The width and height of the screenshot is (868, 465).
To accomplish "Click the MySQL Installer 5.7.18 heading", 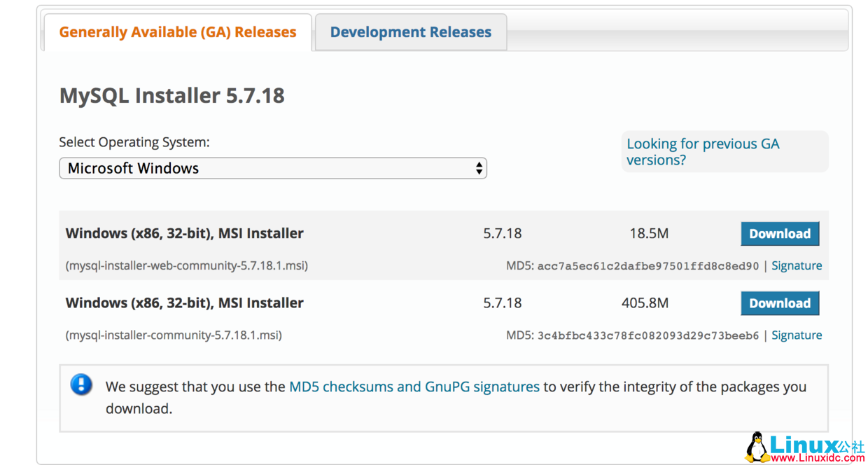I will coord(171,95).
